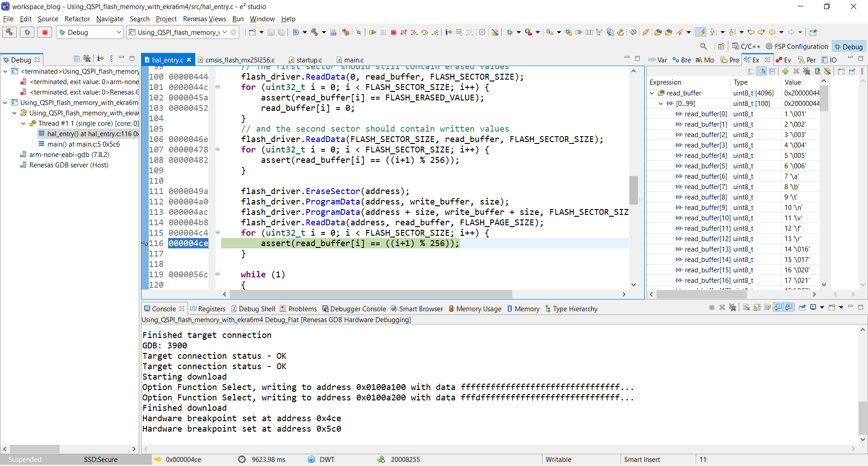Toggle fold marker at line 115
The width and height of the screenshot is (868, 466).
coord(217,233)
